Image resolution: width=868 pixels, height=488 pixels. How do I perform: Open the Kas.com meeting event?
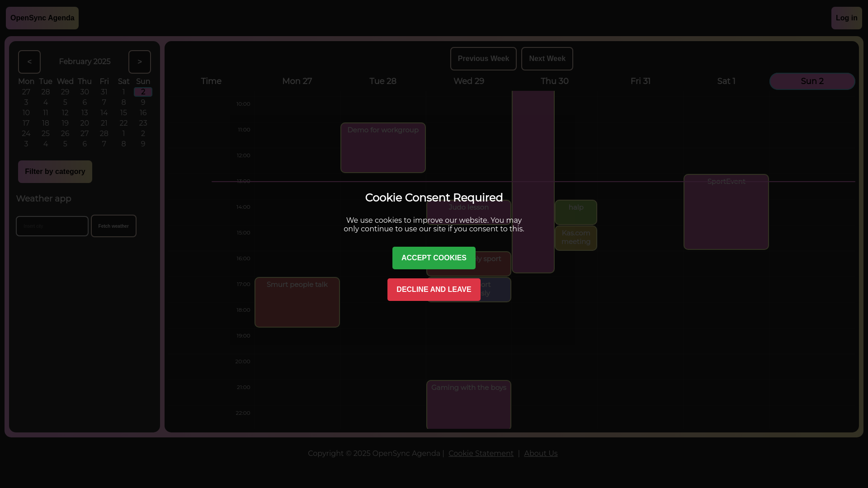(576, 238)
